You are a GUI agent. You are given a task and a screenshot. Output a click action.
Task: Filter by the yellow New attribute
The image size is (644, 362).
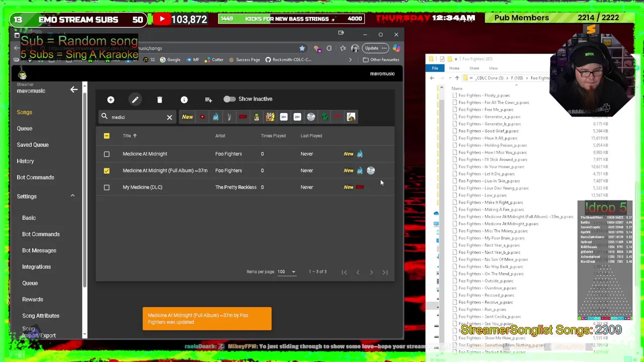pyautogui.click(x=187, y=117)
